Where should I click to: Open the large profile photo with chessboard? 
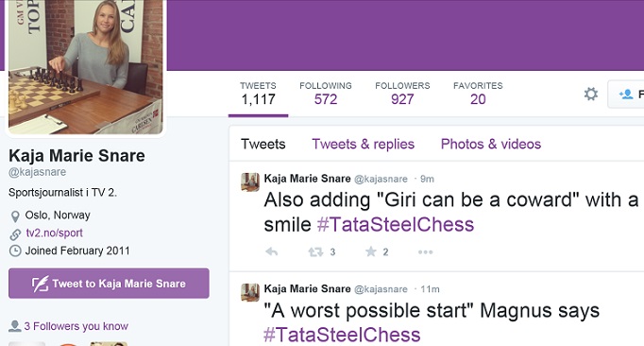pyautogui.click(x=86, y=67)
